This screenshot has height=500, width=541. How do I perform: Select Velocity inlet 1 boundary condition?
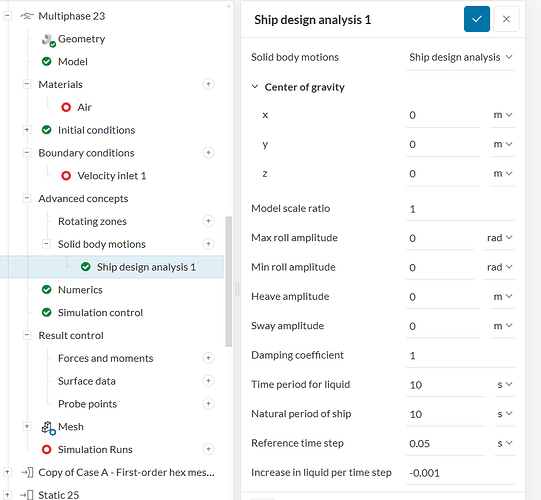pos(111,176)
